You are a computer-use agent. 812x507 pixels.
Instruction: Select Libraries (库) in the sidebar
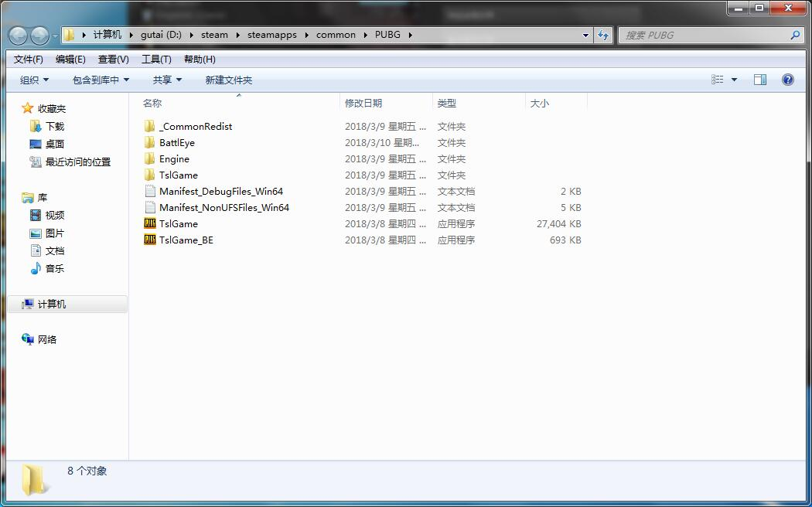pos(35,198)
